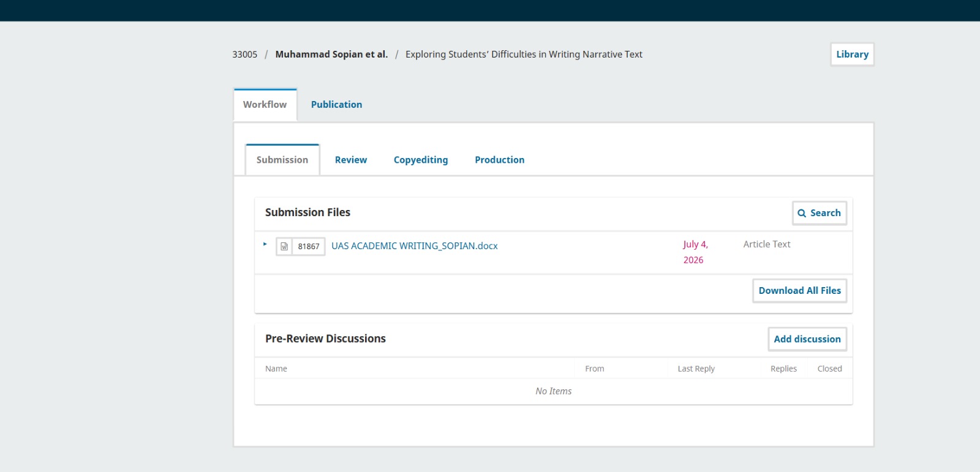Open UAS ACADEMIC WRITING_SOPIAN.docx file link
This screenshot has height=472, width=980.
415,246
